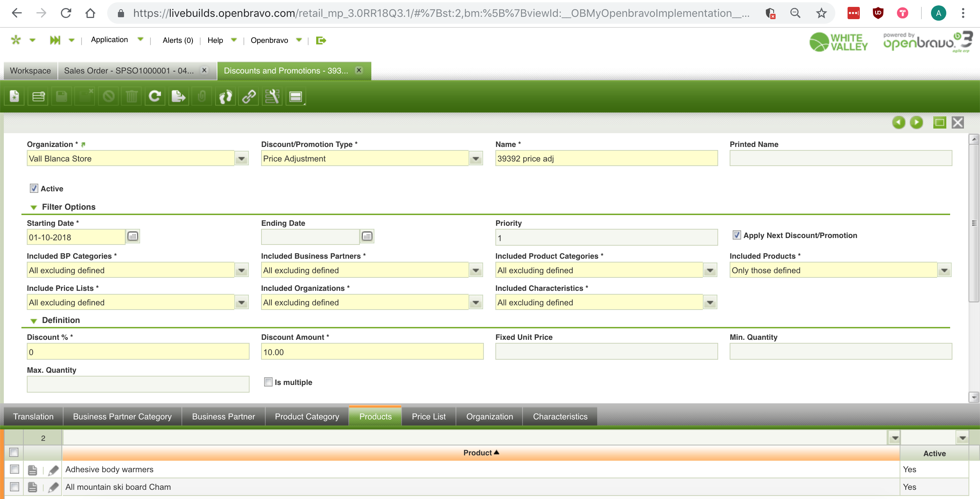
Task: Click the Create New record toolbar icon
Action: pos(14,96)
